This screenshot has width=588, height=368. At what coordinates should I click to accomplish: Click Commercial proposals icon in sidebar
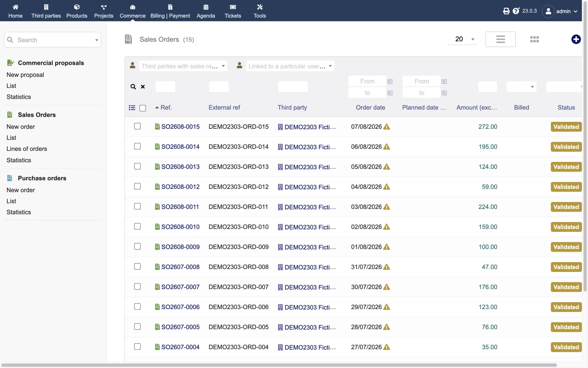(11, 63)
